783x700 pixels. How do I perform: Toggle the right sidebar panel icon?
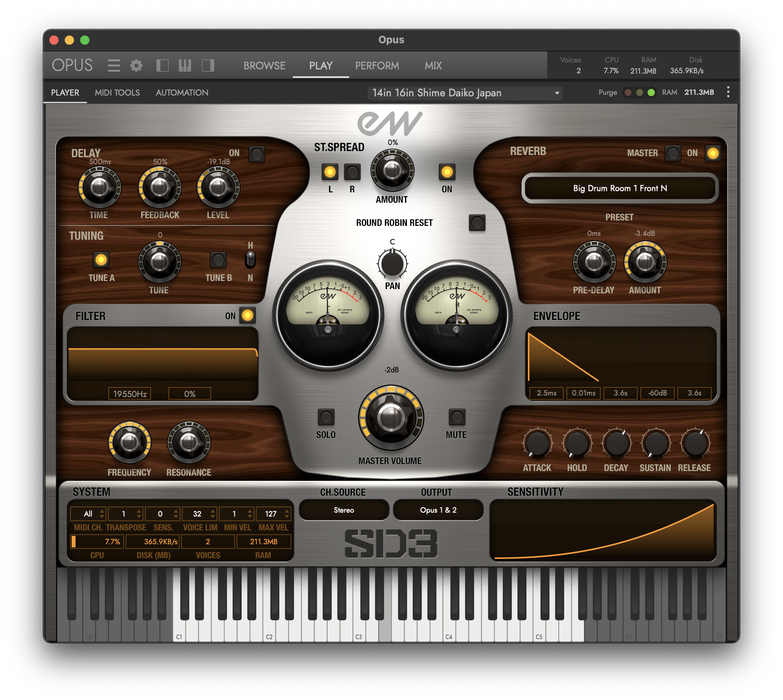[x=208, y=65]
